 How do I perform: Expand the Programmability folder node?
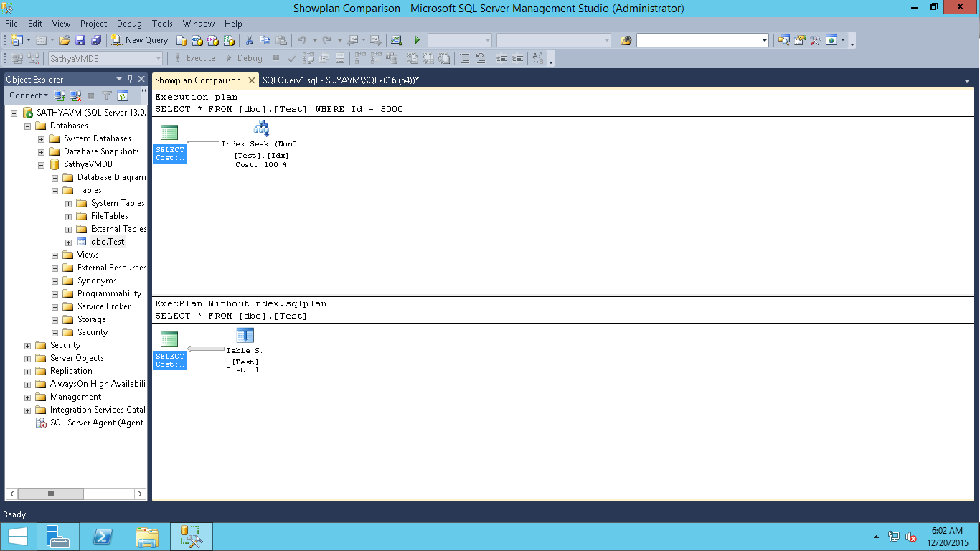(x=55, y=293)
